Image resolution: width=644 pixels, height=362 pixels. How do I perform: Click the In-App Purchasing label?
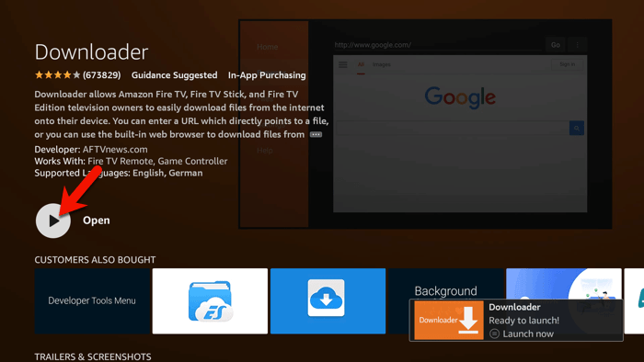click(267, 75)
